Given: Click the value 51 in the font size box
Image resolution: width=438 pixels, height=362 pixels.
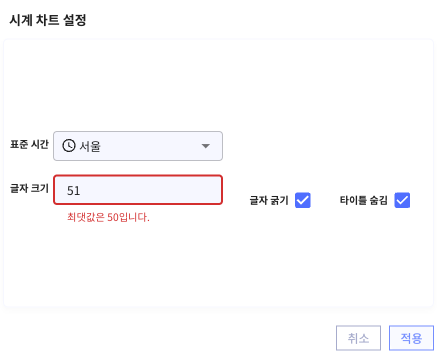Looking at the screenshot, I should pos(74,191).
